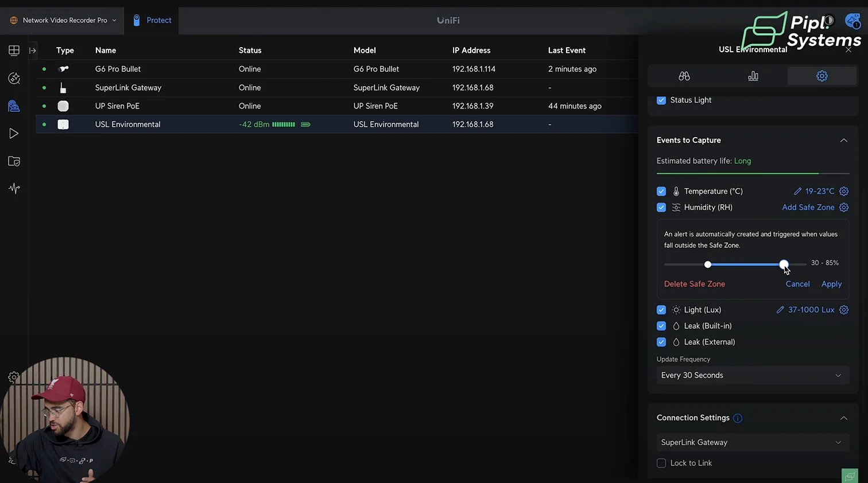Cancel the humidity safe zone edit
This screenshot has width=868, height=483.
pyautogui.click(x=797, y=284)
